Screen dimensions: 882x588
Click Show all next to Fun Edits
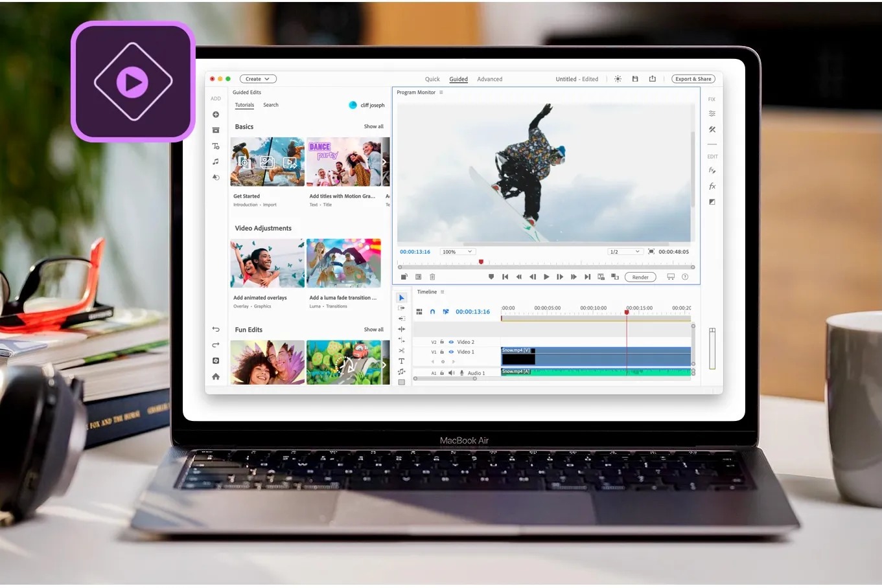[374, 330]
